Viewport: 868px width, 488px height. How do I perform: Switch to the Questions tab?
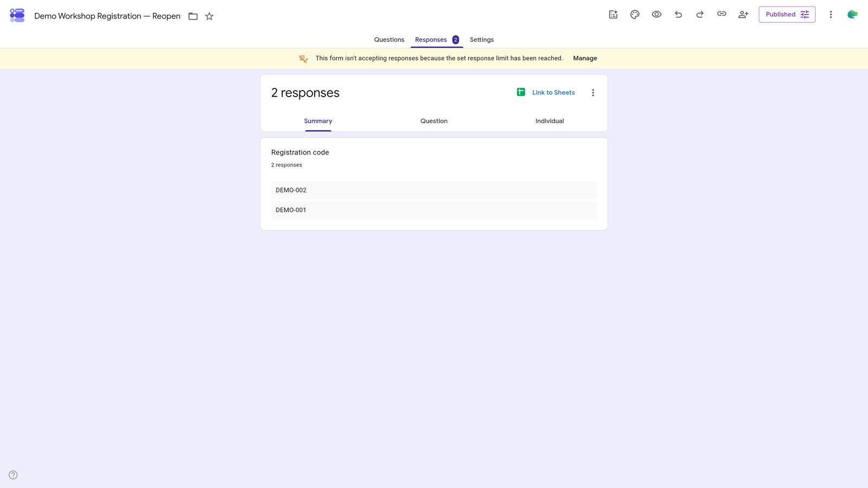[389, 40]
